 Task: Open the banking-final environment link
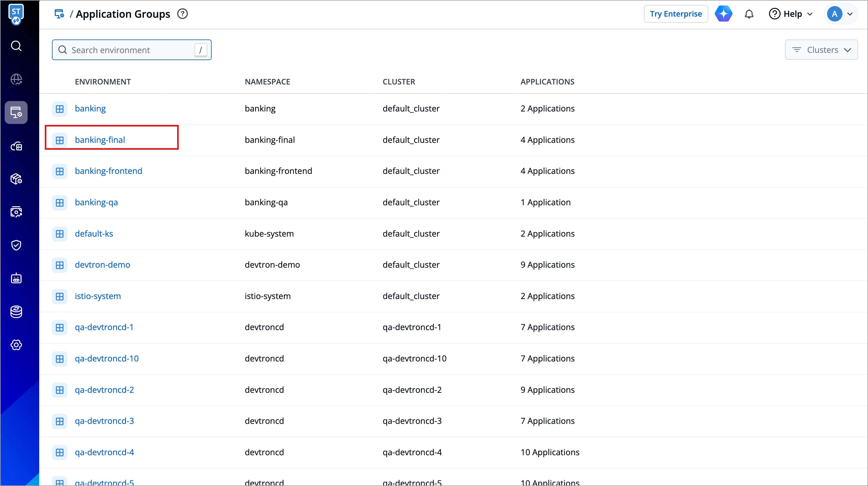pos(100,140)
